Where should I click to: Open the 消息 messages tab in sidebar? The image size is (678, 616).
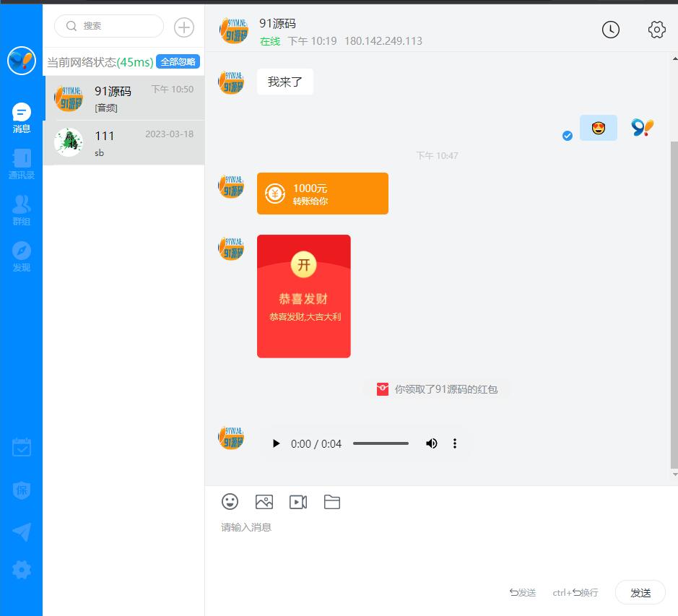[21, 118]
